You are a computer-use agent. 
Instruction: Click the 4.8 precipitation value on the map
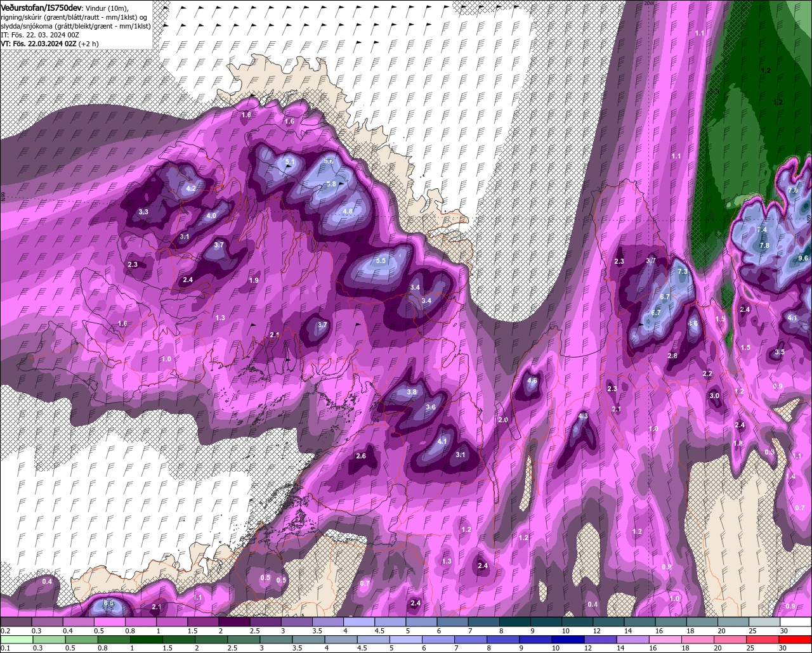[x=348, y=211]
